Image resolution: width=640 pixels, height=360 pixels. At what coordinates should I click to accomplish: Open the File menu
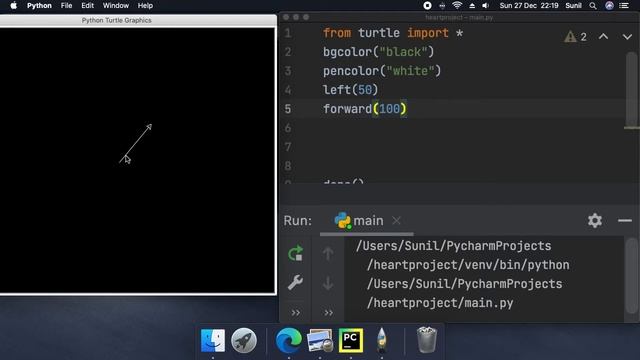coord(66,6)
